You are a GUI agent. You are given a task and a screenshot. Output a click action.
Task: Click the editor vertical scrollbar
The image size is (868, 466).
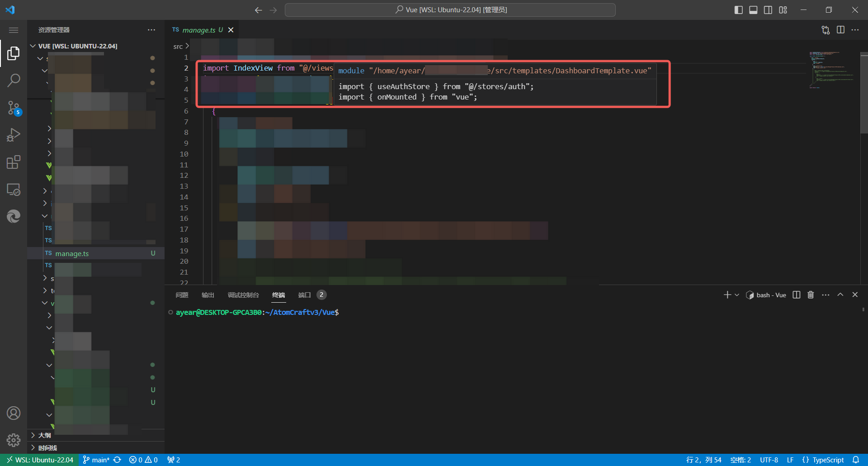[x=864, y=92]
